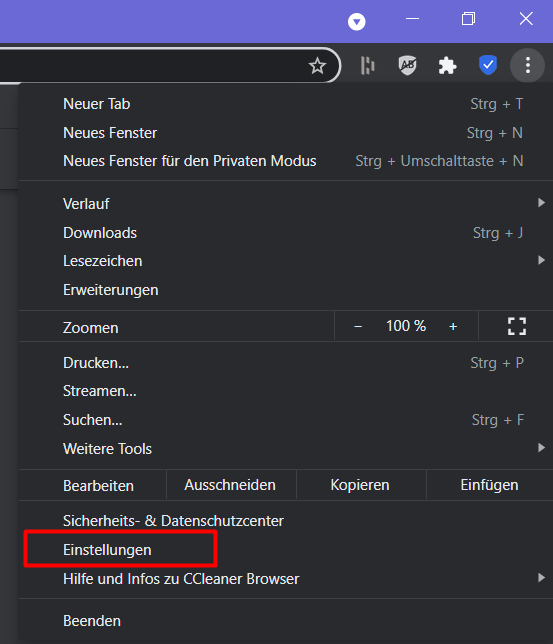Decrease zoom with the minus button

[358, 327]
